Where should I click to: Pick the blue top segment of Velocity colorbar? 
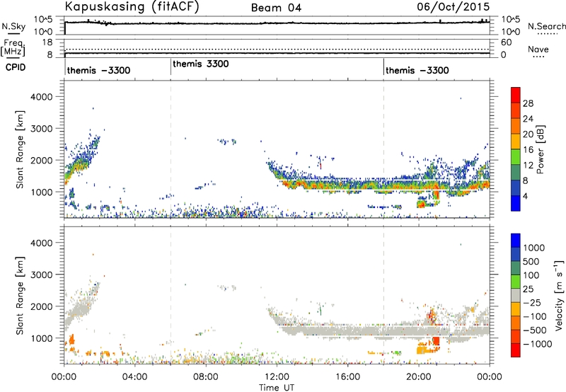[516, 241]
